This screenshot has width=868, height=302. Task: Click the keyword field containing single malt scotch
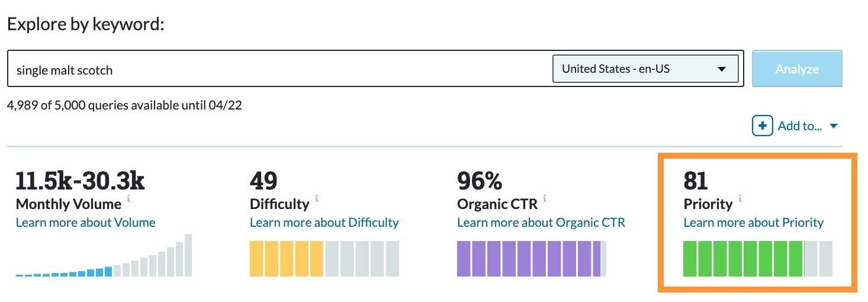(278, 70)
